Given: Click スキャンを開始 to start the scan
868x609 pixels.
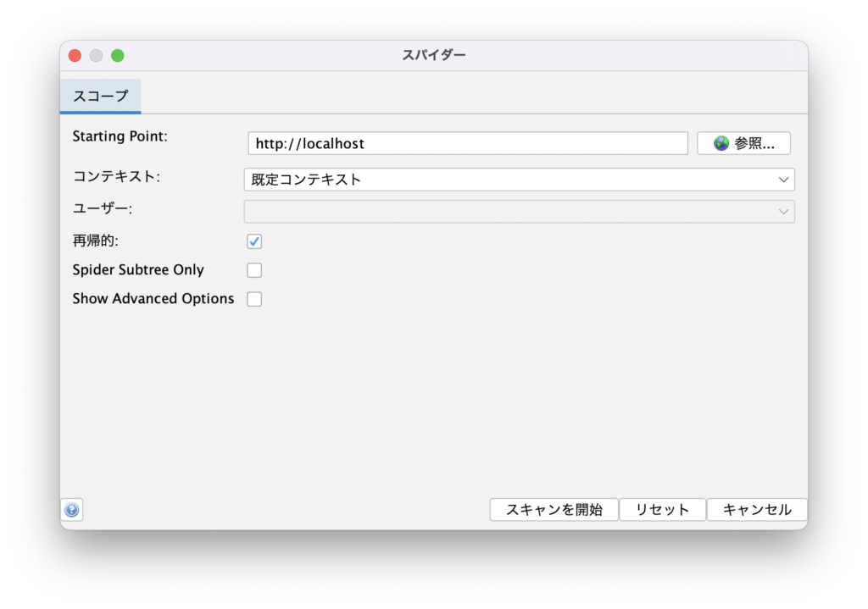Looking at the screenshot, I should [x=554, y=509].
